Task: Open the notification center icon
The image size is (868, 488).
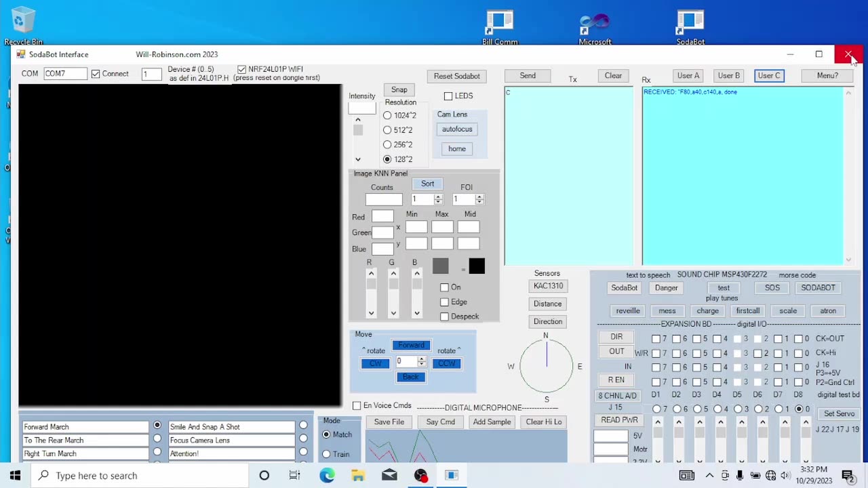Action: click(847, 475)
